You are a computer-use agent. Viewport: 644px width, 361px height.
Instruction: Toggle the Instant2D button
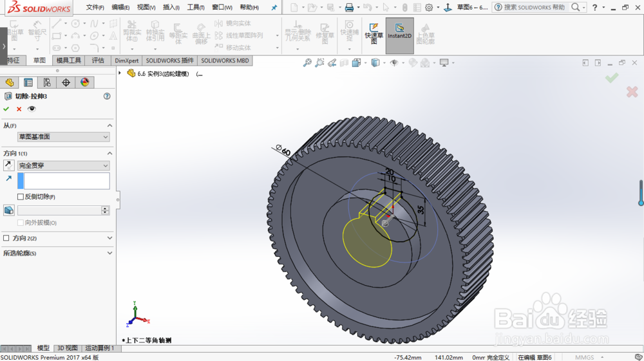click(x=400, y=35)
